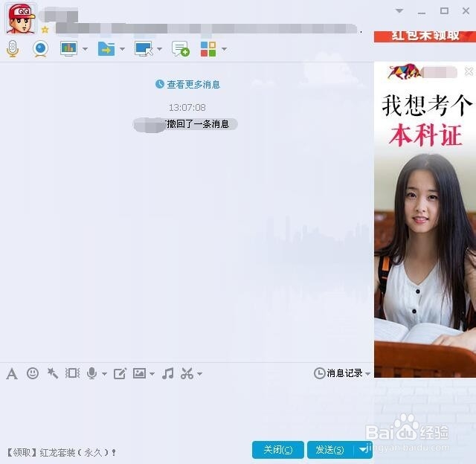The image size is (476, 464).
Task: Open the emoji smiley picker
Action: [33, 373]
